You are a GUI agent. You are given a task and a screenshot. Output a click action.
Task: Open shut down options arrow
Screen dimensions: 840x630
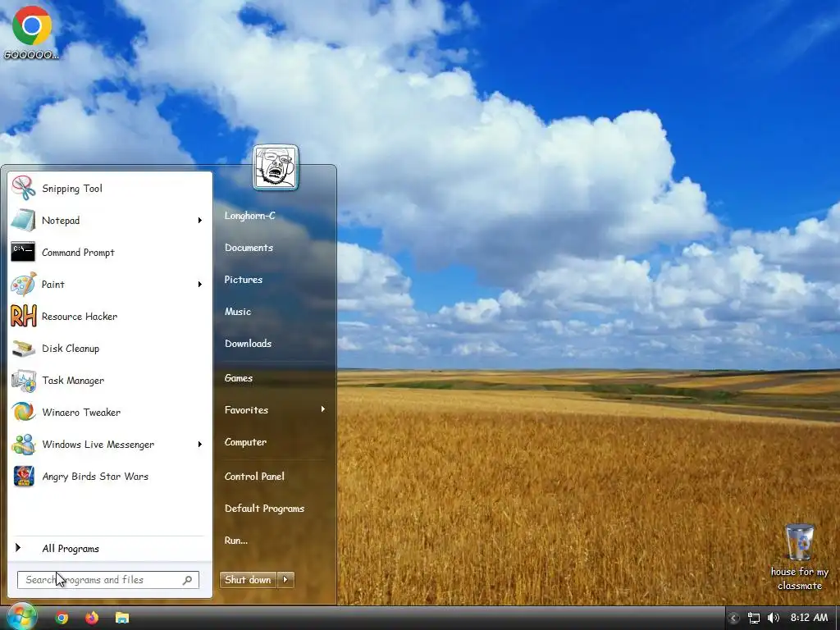[286, 579]
